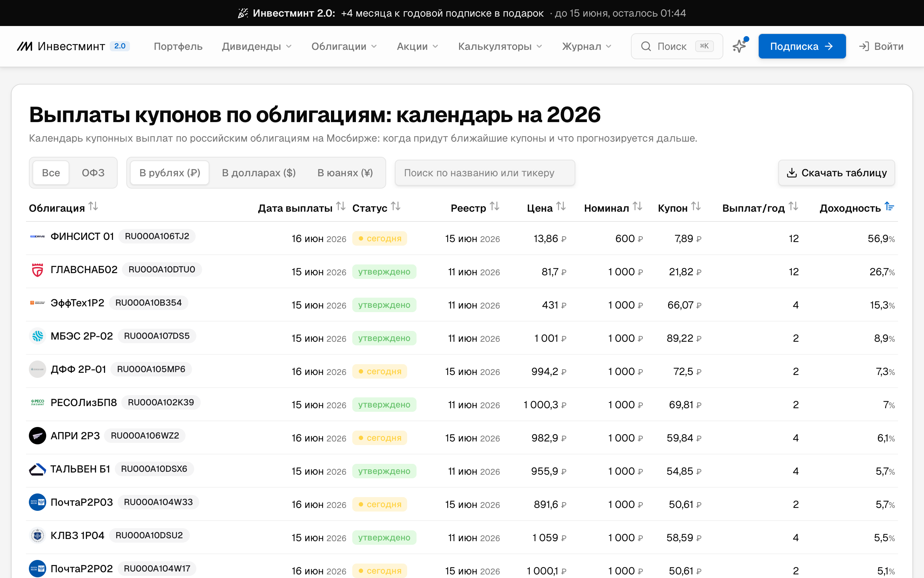Click ticker RU000A10B354 badge
This screenshot has width=924, height=578.
(x=149, y=303)
